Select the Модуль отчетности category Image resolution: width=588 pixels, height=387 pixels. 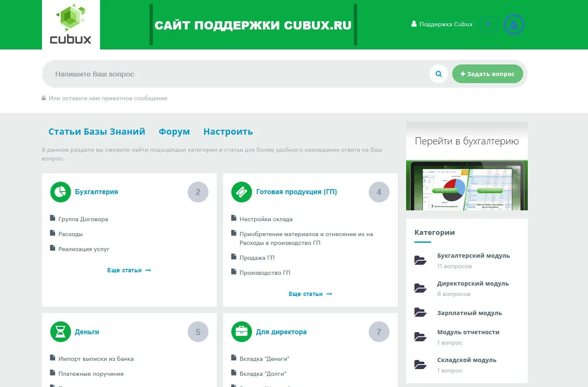pyautogui.click(x=468, y=332)
